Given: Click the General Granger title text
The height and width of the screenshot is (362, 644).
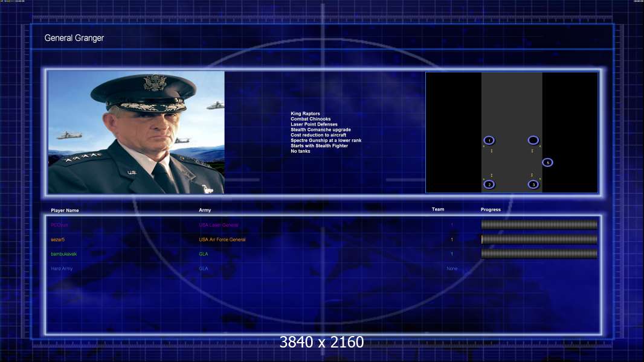Looking at the screenshot, I should 74,38.
